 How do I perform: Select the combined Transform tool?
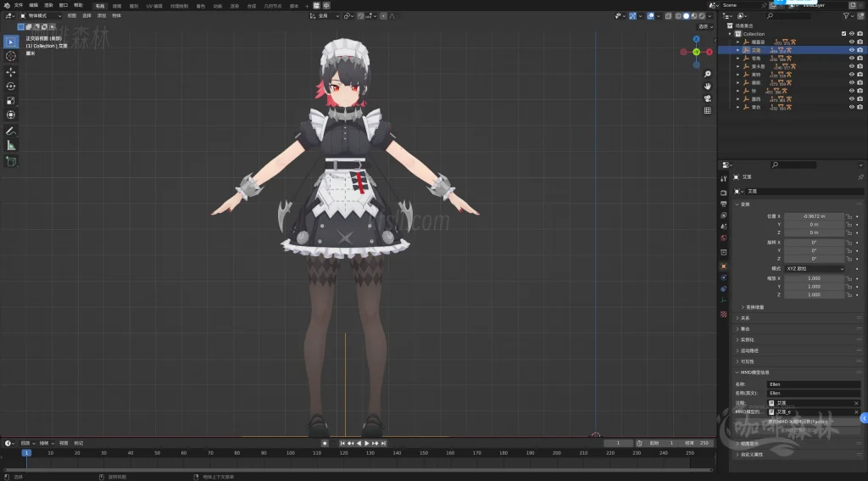point(10,115)
